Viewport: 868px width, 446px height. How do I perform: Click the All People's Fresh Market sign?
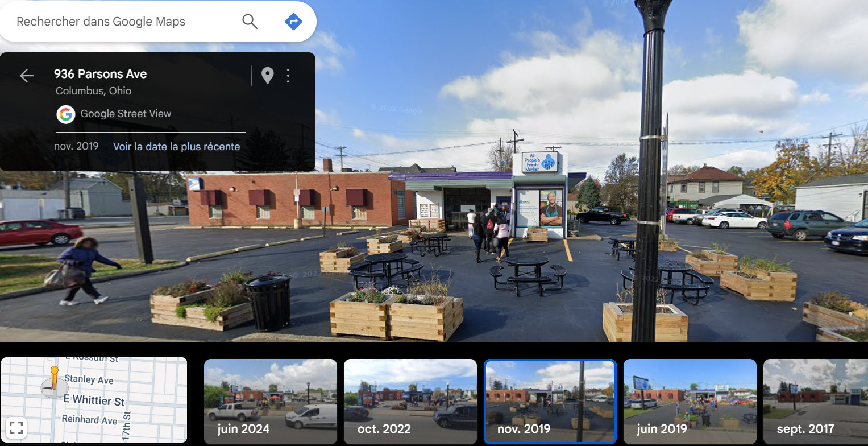point(540,162)
